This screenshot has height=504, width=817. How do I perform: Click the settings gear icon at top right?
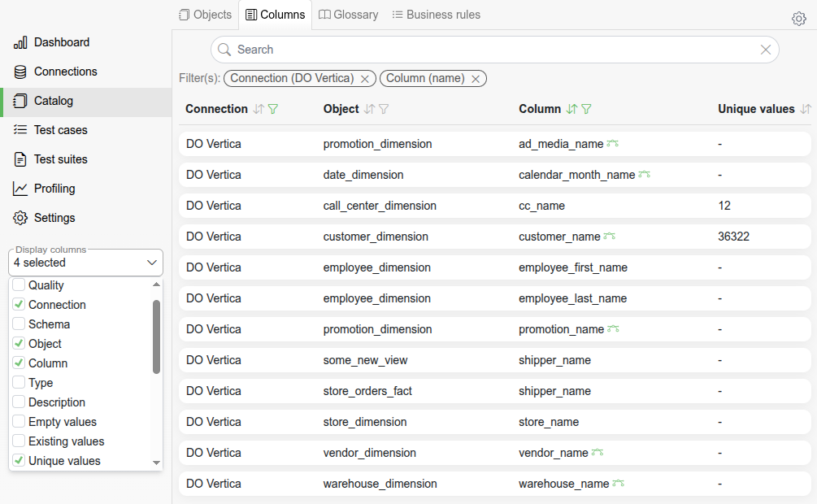click(x=798, y=19)
